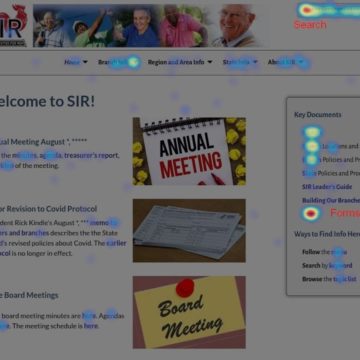The image size is (360, 360).
Task: Open the Annual Meeting notepad image
Action: click(x=189, y=151)
